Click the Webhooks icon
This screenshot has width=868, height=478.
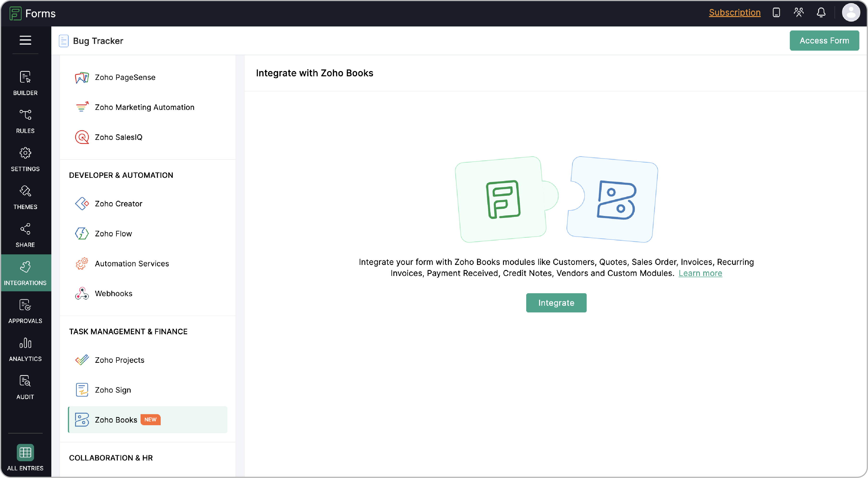pos(82,294)
